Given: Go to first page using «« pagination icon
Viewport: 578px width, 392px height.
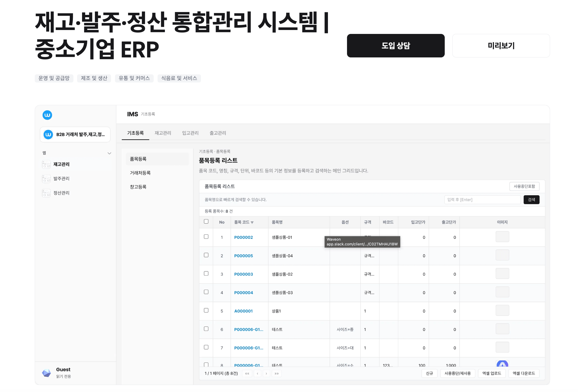Looking at the screenshot, I should click(x=247, y=373).
